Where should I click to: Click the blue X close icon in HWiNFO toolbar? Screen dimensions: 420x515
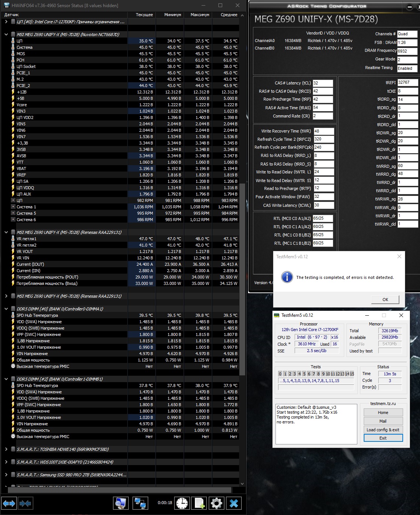coord(234,503)
